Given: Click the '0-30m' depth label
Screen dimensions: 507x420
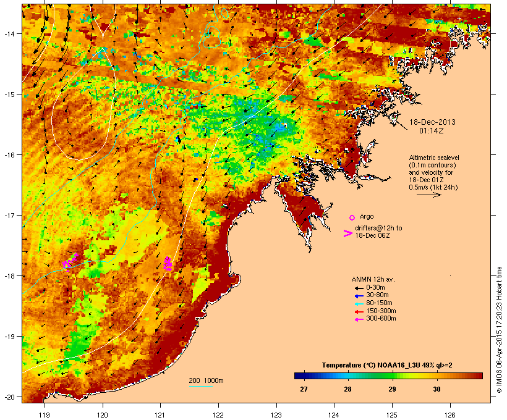Looking at the screenshot, I should coord(375,288).
